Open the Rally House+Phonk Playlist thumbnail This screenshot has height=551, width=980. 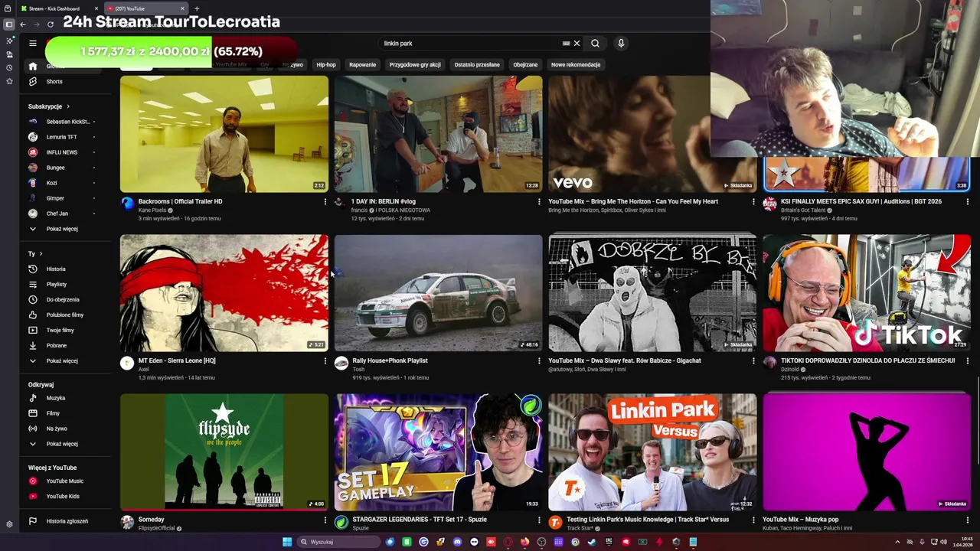[438, 293]
